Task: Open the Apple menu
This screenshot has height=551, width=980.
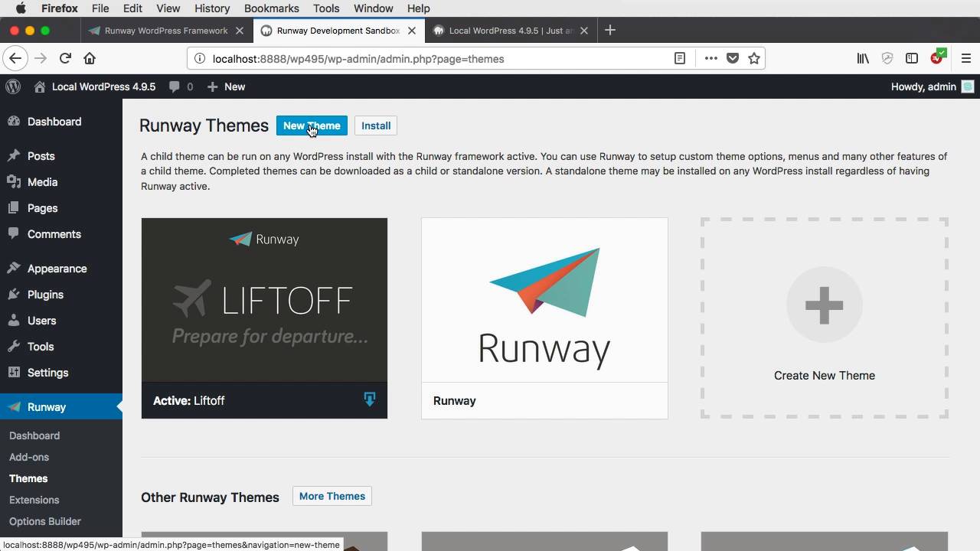Action: coord(21,8)
